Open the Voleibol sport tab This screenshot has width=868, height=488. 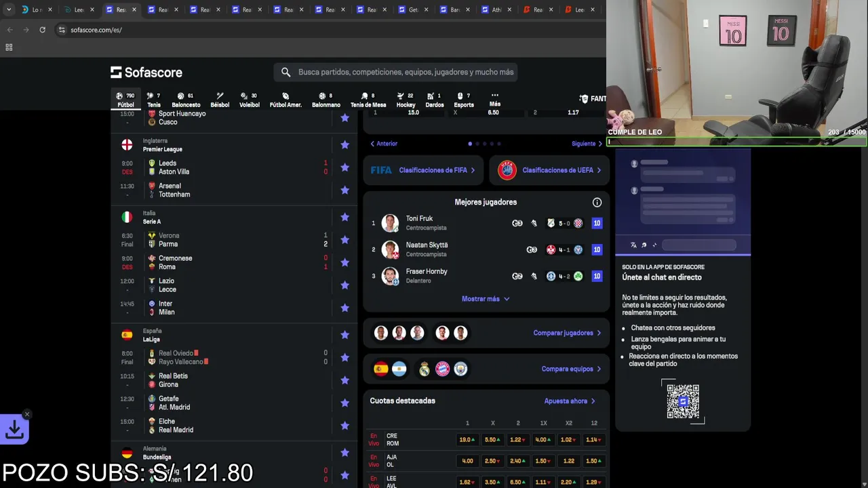[x=250, y=100]
